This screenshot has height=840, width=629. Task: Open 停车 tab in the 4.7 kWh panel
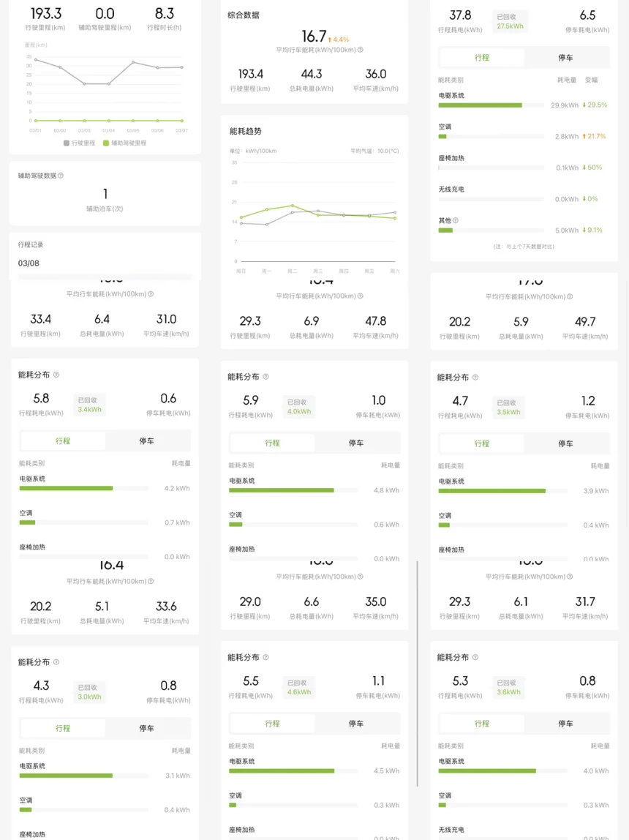click(565, 443)
